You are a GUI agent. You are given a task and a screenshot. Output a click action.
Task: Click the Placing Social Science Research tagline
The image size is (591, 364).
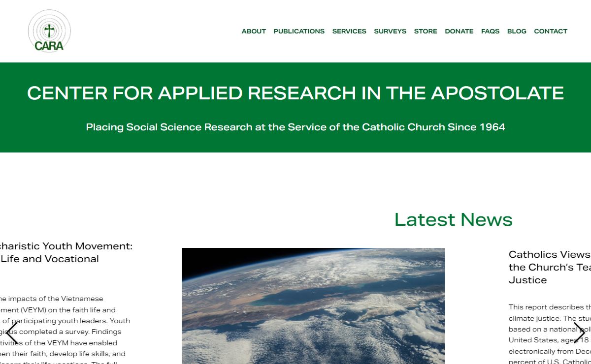[295, 127]
